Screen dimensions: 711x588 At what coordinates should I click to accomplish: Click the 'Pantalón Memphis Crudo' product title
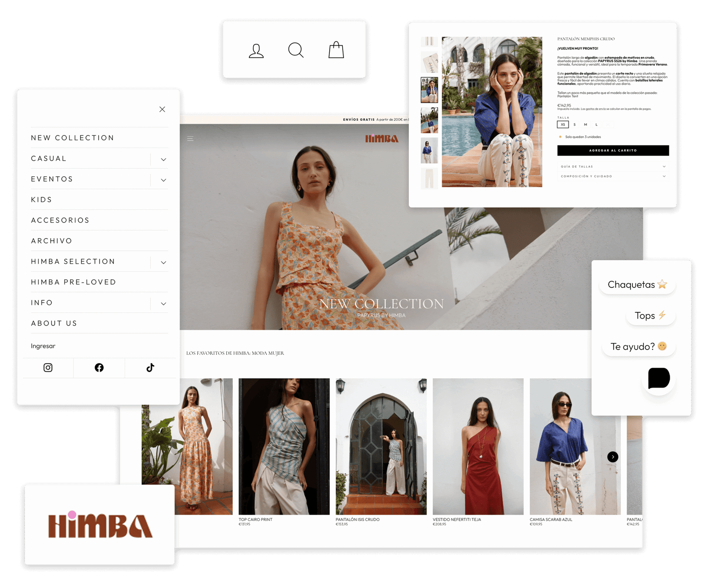pyautogui.click(x=586, y=39)
